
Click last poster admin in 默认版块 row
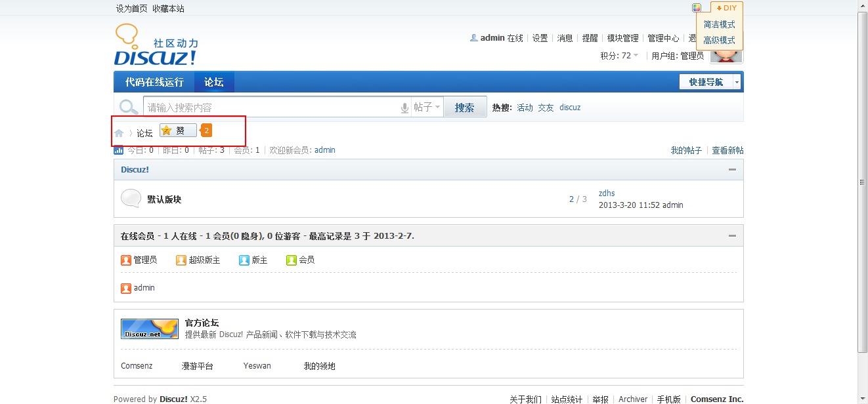[x=672, y=205]
